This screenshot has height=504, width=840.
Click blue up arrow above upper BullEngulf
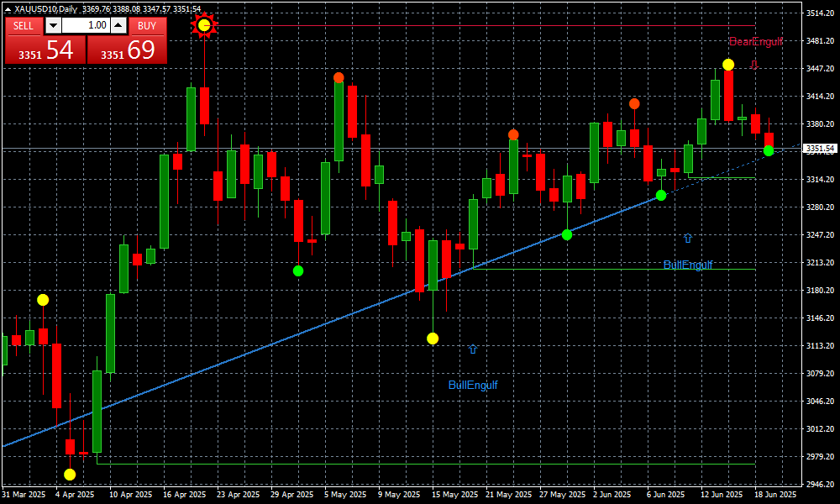(688, 239)
